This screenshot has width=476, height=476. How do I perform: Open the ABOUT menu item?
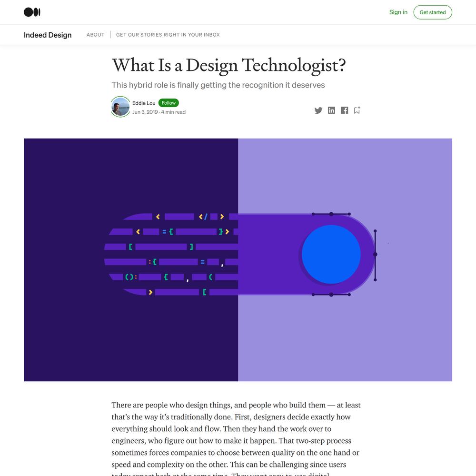pyautogui.click(x=95, y=35)
